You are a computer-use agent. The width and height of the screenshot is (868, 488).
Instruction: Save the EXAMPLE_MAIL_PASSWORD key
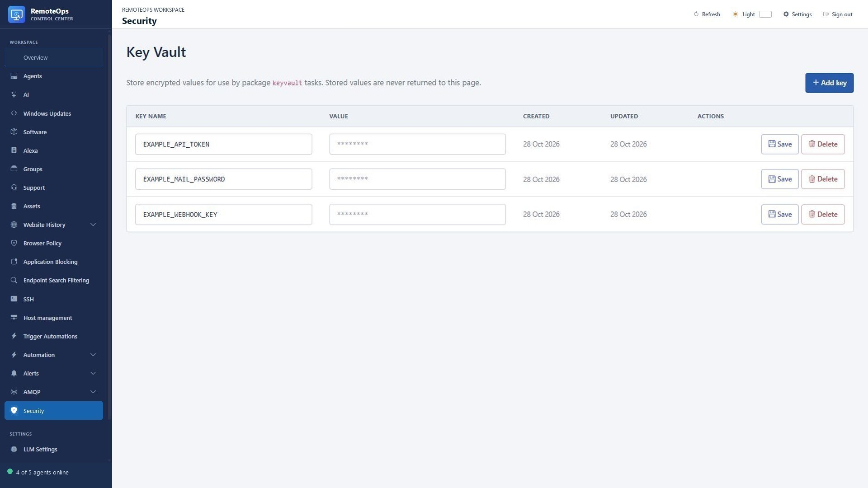coord(779,179)
